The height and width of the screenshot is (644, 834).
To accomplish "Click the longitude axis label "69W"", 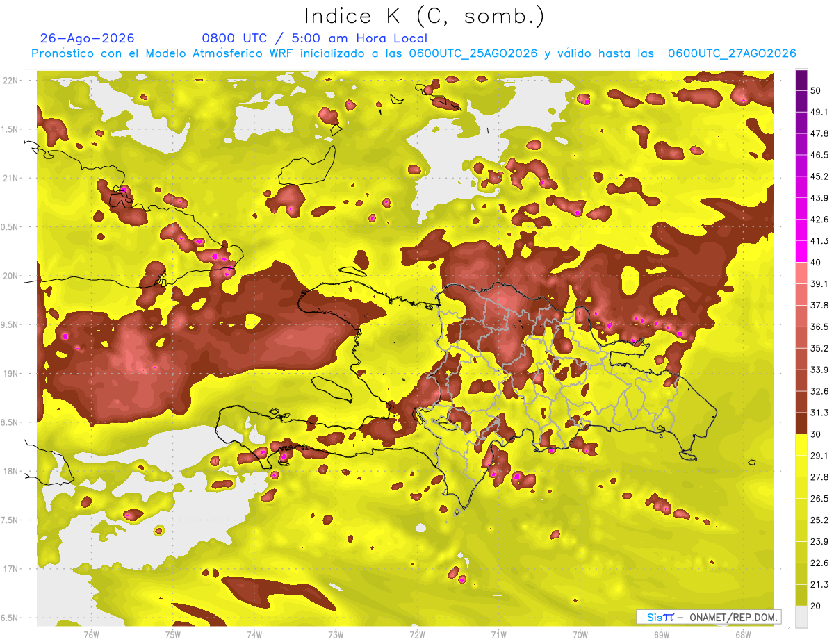I will pyautogui.click(x=662, y=634).
